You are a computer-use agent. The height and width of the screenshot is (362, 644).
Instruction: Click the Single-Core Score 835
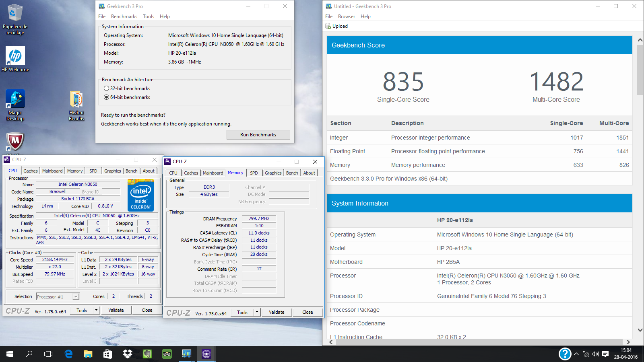pos(403,82)
